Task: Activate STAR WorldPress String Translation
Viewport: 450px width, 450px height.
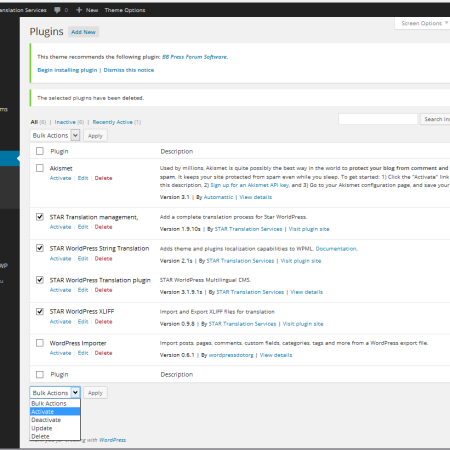Action: [60, 258]
